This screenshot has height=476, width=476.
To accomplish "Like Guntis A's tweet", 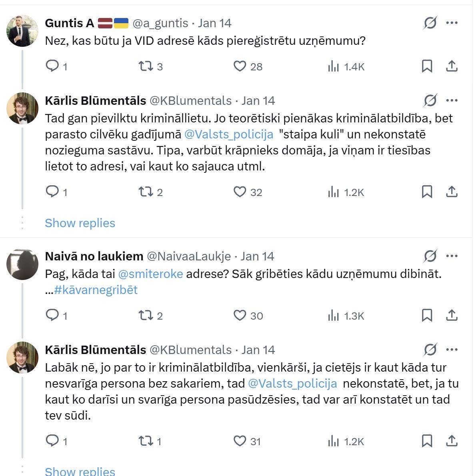I will [x=240, y=66].
